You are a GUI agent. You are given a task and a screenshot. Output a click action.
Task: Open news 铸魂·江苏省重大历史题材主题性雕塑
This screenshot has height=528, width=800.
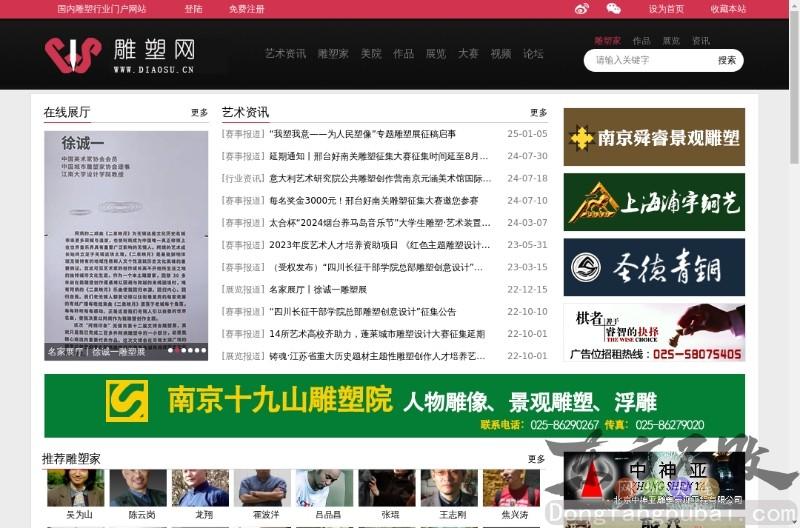377,356
